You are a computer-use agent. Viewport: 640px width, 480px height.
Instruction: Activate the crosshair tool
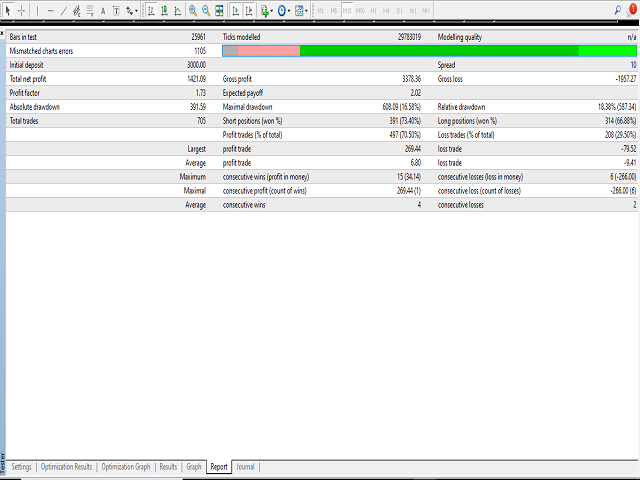[21, 11]
